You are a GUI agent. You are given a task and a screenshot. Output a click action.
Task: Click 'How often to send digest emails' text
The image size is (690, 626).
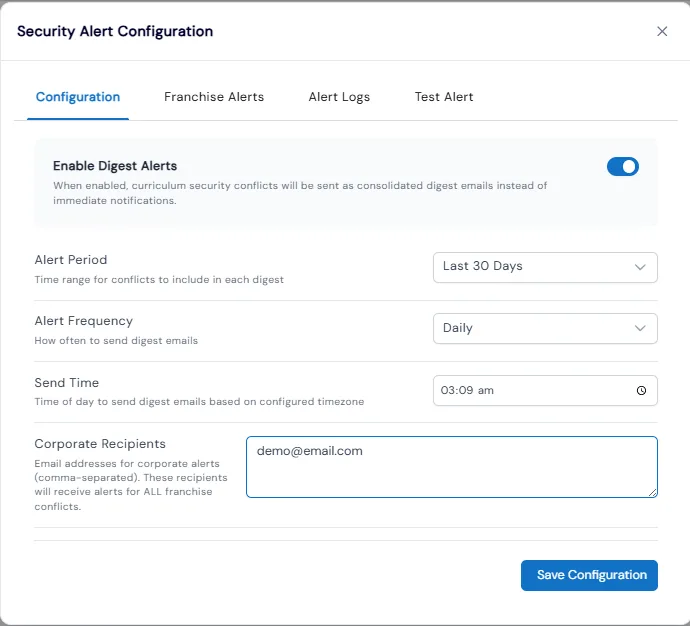point(116,340)
